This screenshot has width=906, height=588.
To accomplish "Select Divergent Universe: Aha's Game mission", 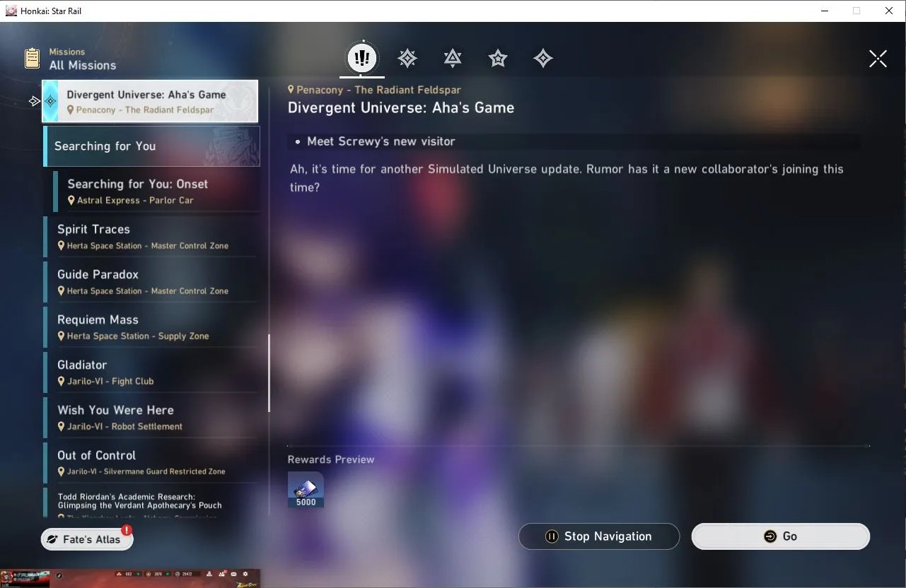I will point(150,101).
